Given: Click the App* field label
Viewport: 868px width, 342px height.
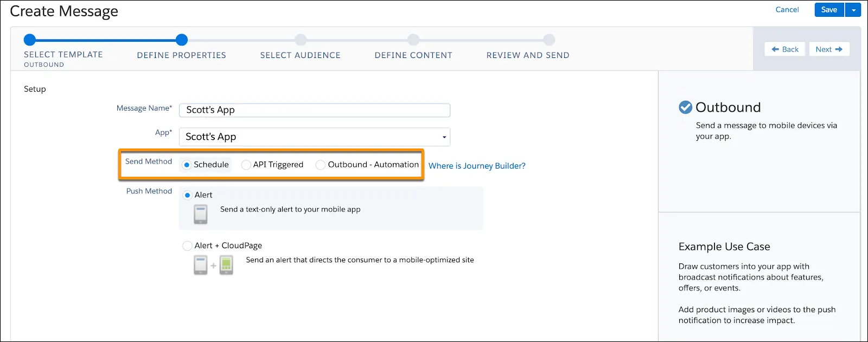Looking at the screenshot, I should pyautogui.click(x=163, y=133).
